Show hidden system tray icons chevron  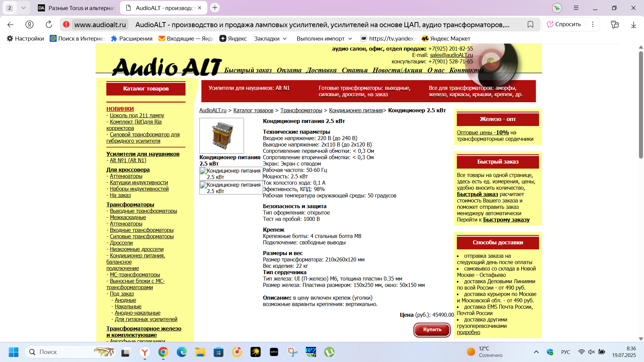(x=536, y=352)
